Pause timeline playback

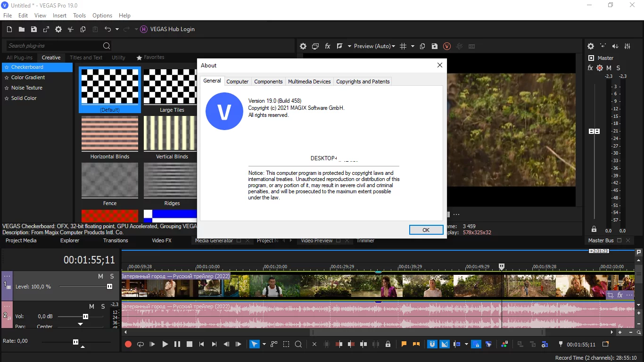177,345
